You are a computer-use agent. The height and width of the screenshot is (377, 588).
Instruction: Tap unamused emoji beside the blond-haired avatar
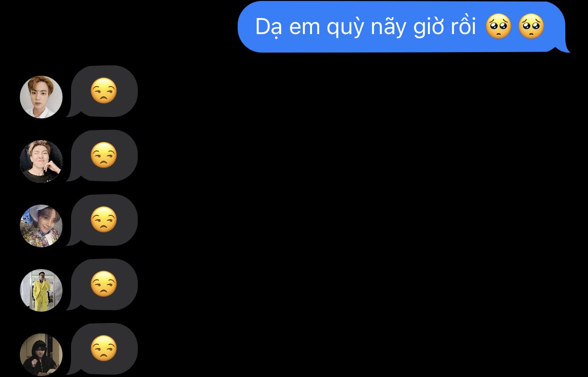[x=104, y=91]
